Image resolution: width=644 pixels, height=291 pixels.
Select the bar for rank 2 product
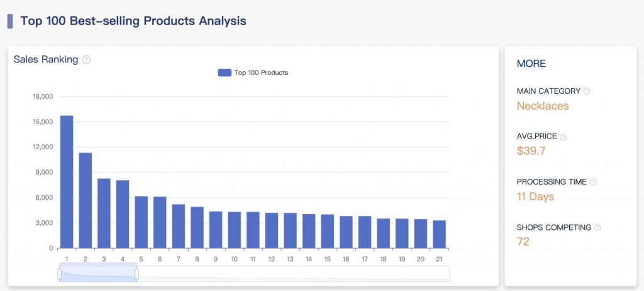[86, 200]
